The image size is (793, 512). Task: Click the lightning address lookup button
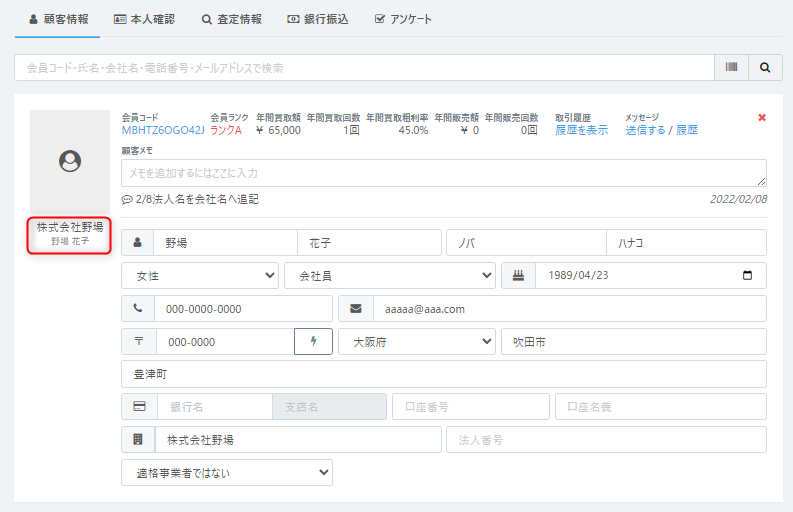coord(313,342)
